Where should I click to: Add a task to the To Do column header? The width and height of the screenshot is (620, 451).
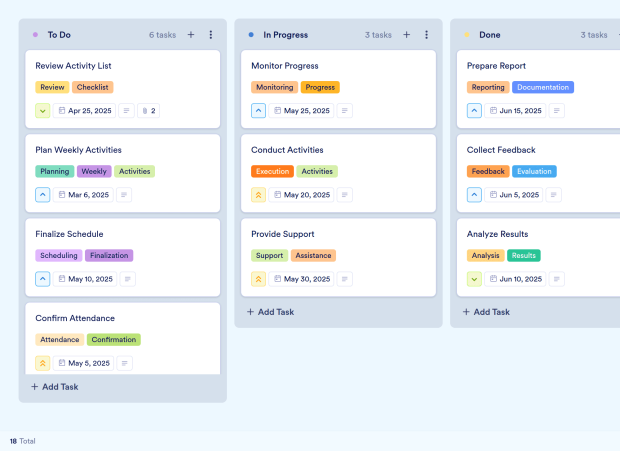pos(191,35)
